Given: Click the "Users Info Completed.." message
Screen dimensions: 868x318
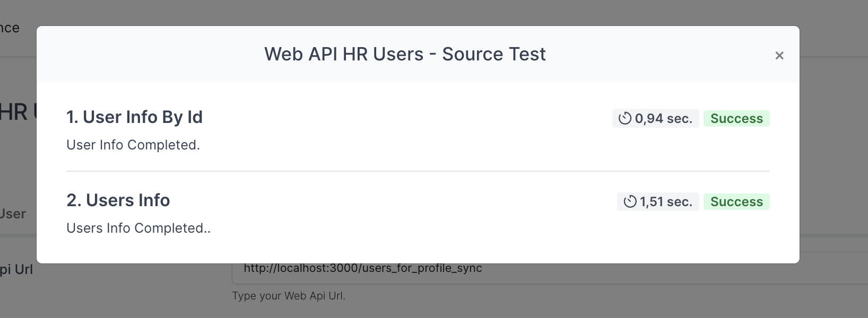Looking at the screenshot, I should coord(138,228).
